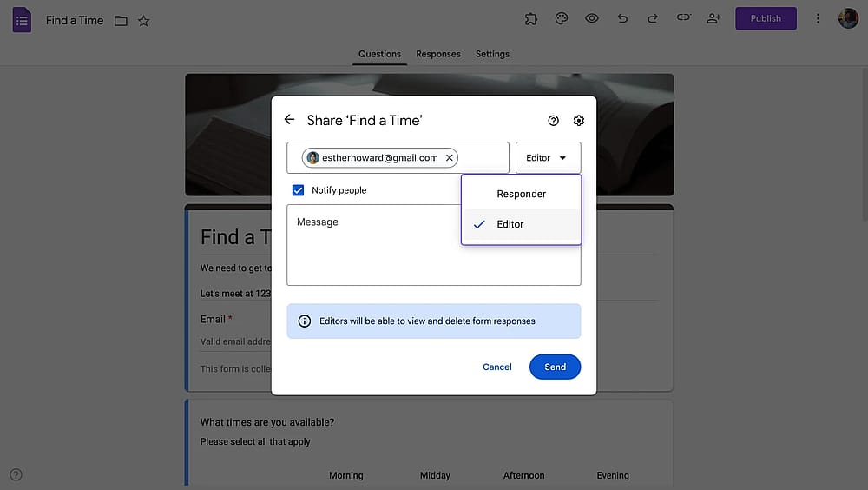Open share settings gear icon
868x490 pixels.
[x=578, y=121]
